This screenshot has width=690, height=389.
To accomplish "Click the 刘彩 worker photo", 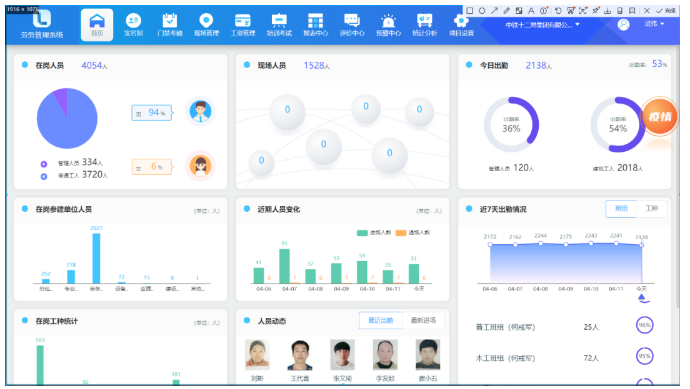I will pyautogui.click(x=257, y=354).
